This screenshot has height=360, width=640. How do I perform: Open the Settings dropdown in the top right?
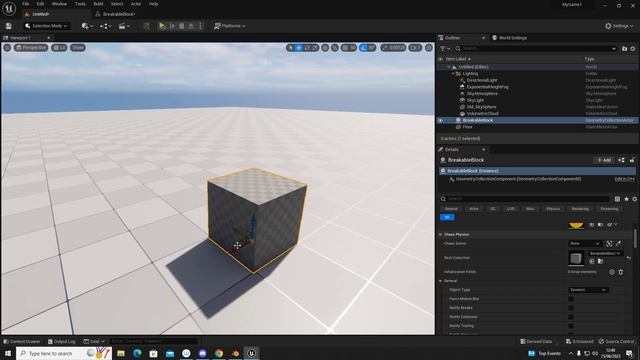pos(619,26)
